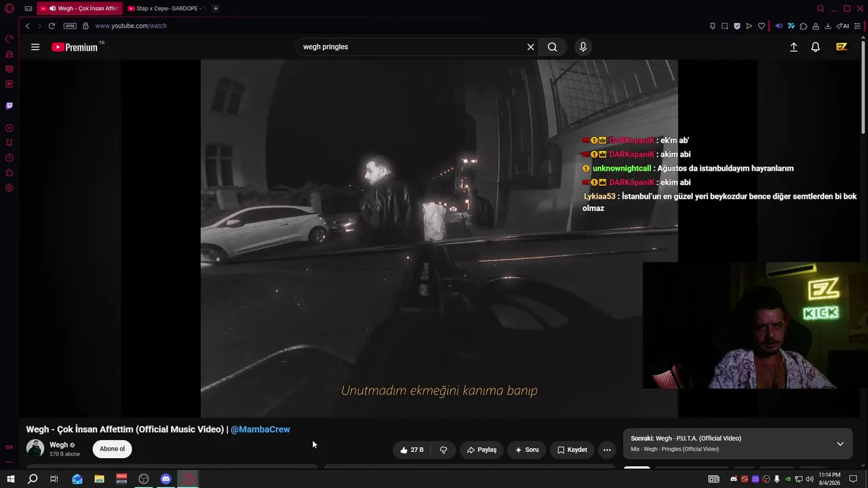Open Discord from the taskbar
Image resolution: width=868 pixels, height=488 pixels.
(166, 479)
